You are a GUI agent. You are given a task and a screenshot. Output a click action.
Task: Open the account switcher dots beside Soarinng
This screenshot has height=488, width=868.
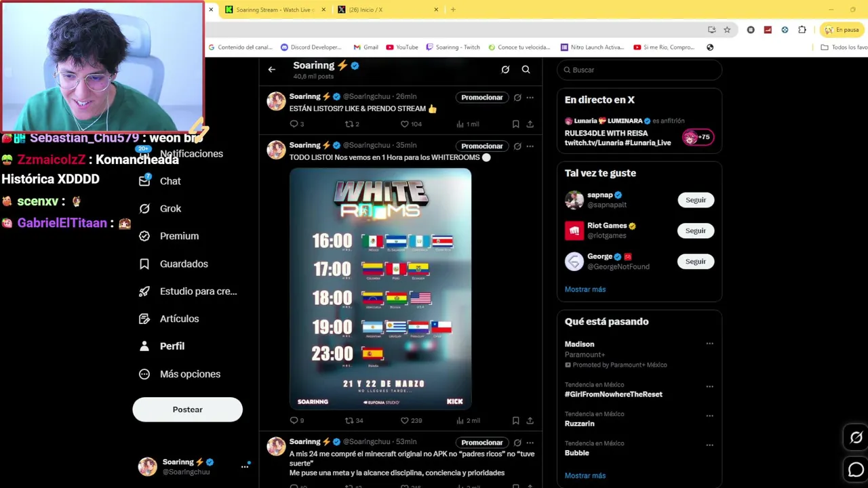pos(245,466)
